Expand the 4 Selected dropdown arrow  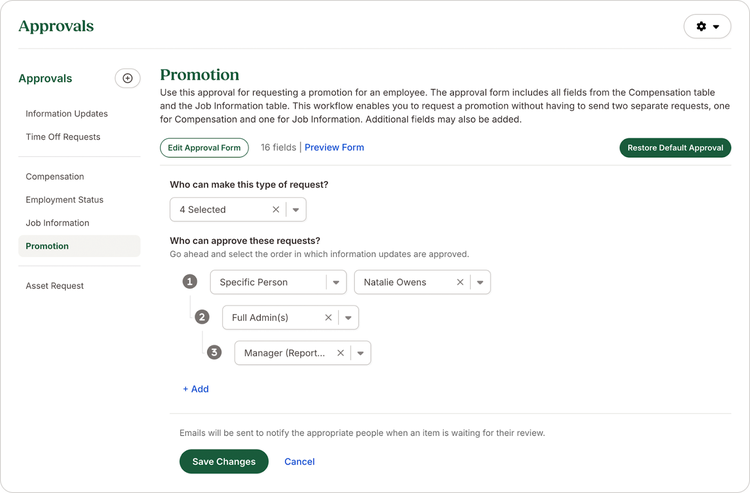pyautogui.click(x=296, y=209)
